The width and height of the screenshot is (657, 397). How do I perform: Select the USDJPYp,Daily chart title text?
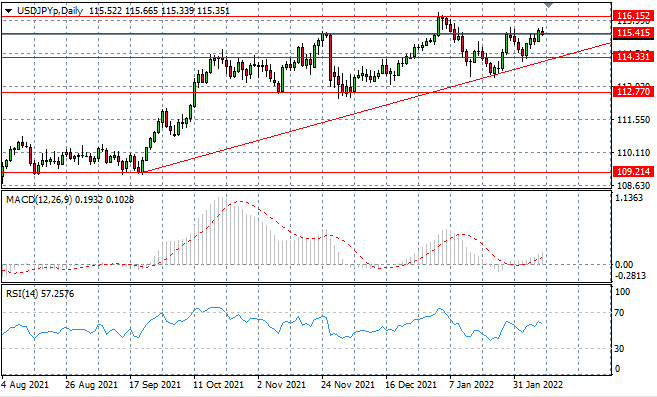coord(50,11)
